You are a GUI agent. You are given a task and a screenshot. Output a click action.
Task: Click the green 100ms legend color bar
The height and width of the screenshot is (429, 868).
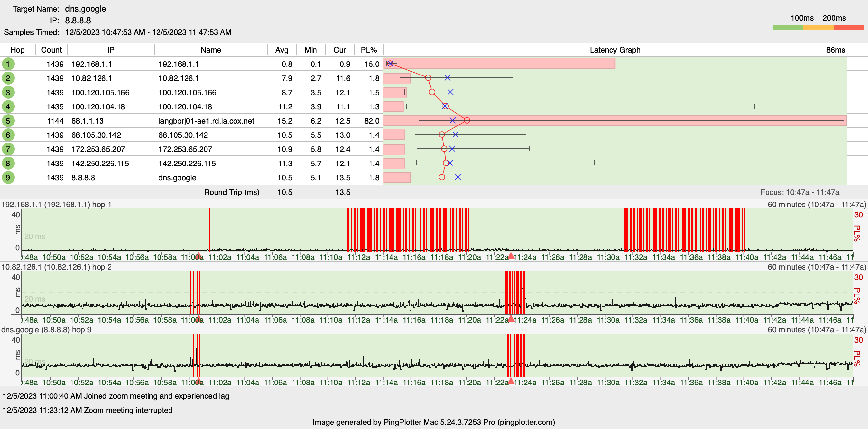click(787, 27)
